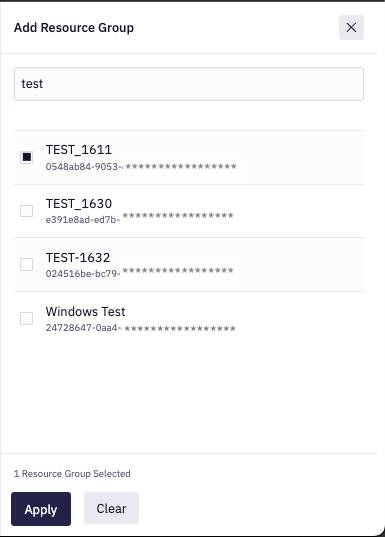The image size is (385, 537).
Task: Enable the TEST-1632 checkbox
Action: click(x=26, y=264)
